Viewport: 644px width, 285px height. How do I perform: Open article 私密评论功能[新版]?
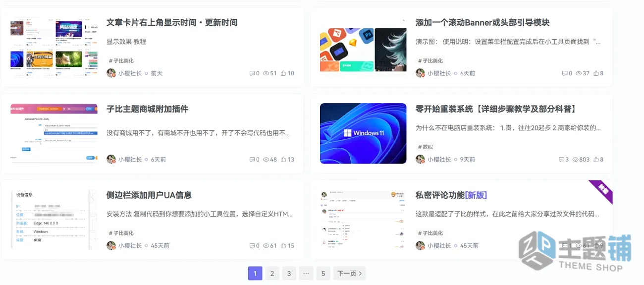click(451, 195)
